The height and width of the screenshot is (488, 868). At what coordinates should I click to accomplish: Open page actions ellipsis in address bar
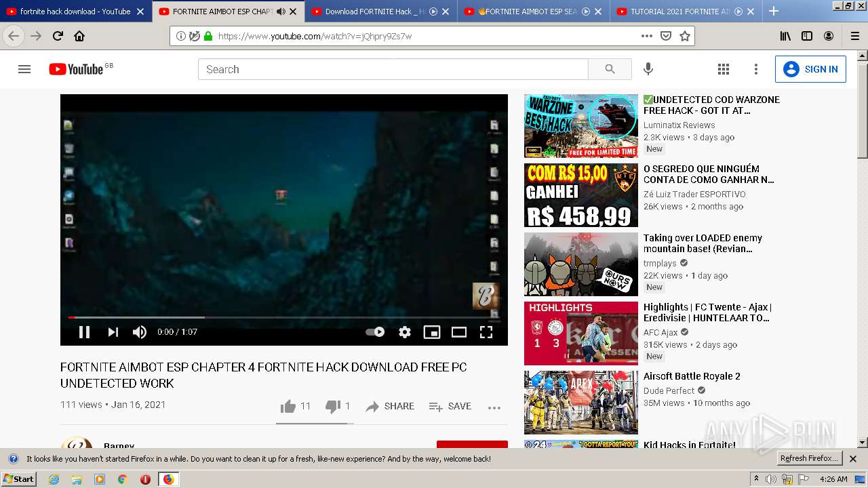coord(647,36)
